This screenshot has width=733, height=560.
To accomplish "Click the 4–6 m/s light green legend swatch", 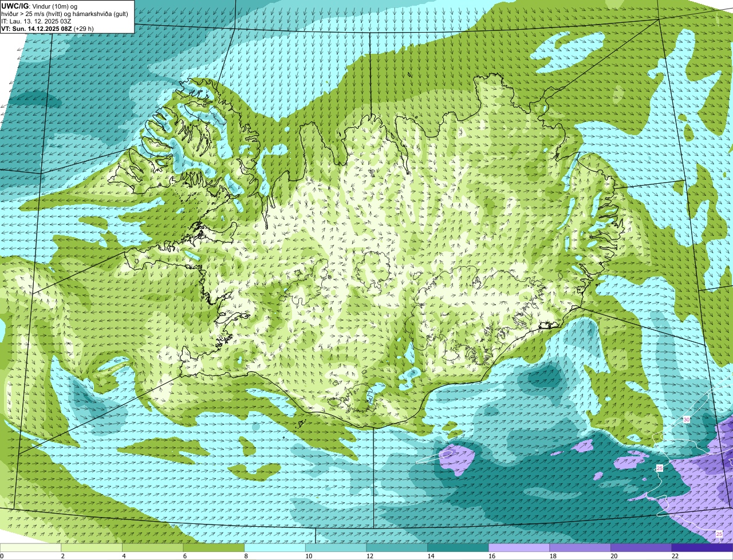I will [152, 547].
